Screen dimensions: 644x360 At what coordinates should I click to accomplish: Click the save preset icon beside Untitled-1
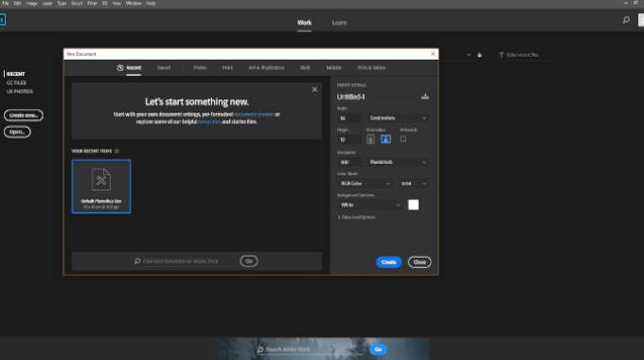[x=425, y=97]
